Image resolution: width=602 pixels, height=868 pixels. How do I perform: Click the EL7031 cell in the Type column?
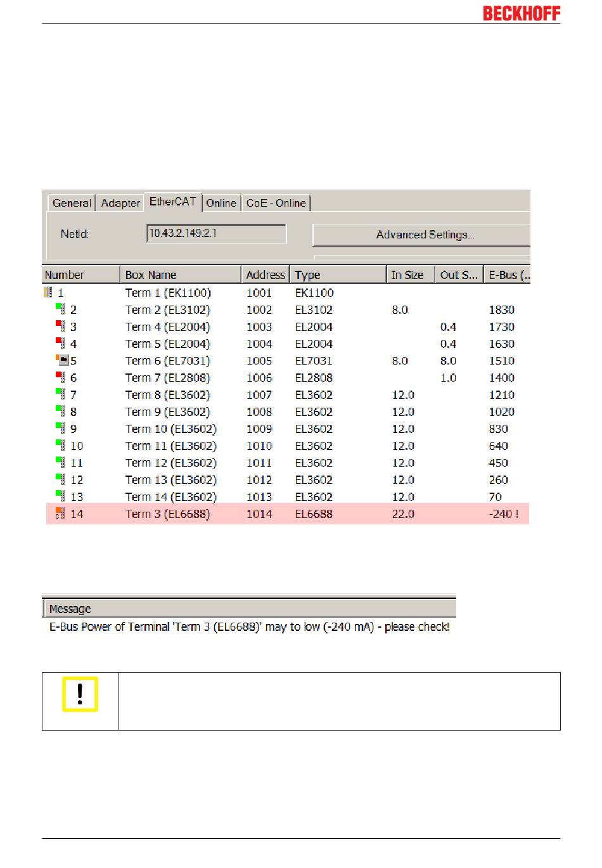pos(314,361)
